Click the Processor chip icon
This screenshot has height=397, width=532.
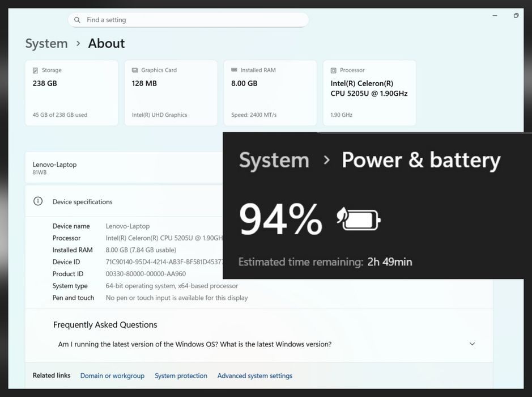tap(333, 70)
